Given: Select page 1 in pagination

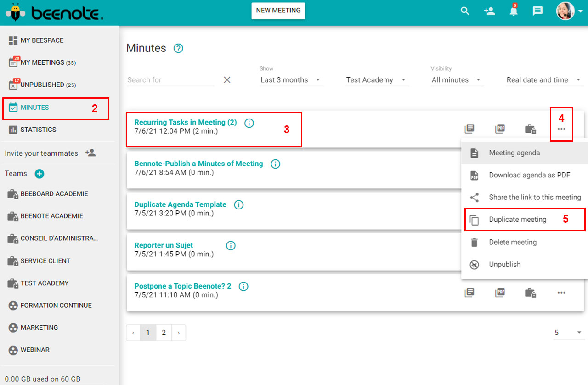Looking at the screenshot, I should [x=148, y=333].
